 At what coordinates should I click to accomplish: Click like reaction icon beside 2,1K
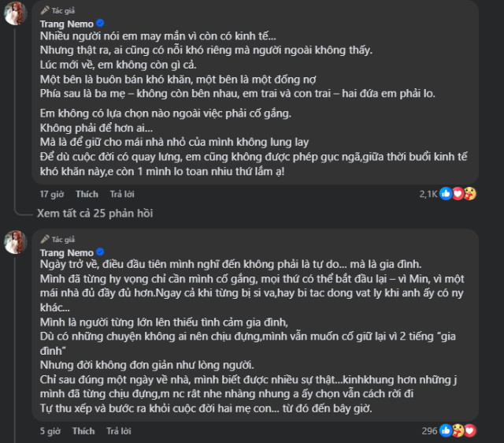(446, 194)
